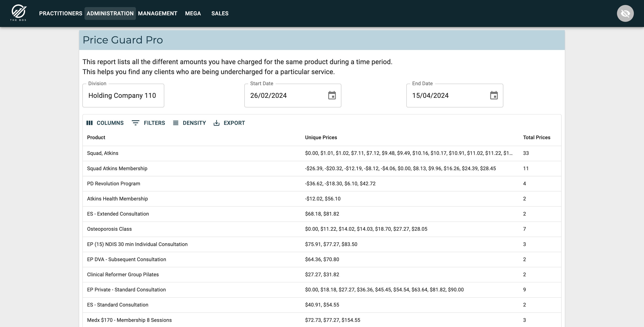
Task: Click the Start Date input field
Action: (x=292, y=95)
